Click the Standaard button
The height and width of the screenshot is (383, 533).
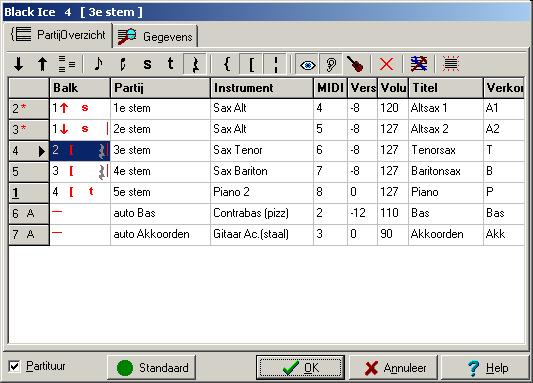pyautogui.click(x=151, y=367)
